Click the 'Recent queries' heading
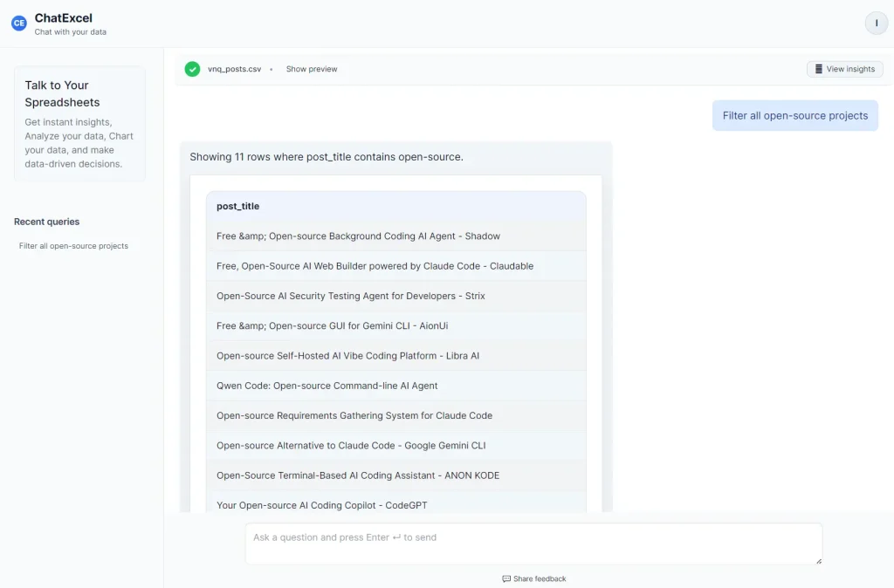The height and width of the screenshot is (588, 894). point(47,222)
